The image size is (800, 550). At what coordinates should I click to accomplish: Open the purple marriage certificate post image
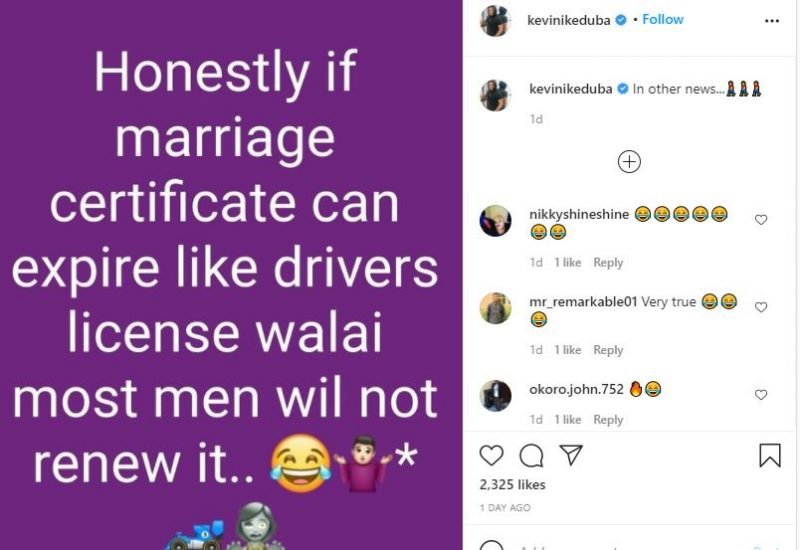pyautogui.click(x=231, y=275)
